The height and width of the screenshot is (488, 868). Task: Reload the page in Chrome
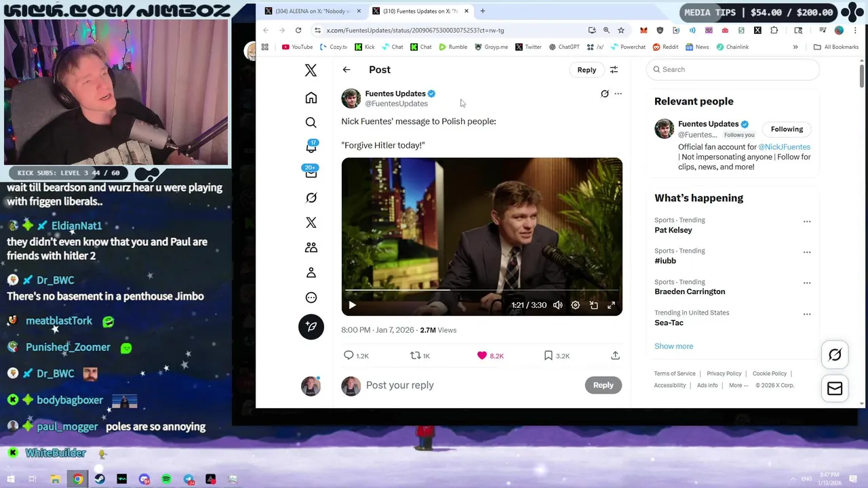pyautogui.click(x=298, y=30)
